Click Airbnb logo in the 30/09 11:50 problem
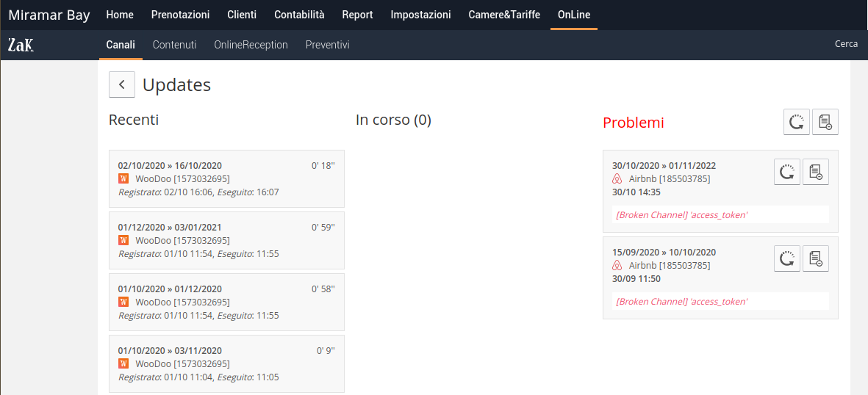Screen dimensions: 868x395 [617, 266]
